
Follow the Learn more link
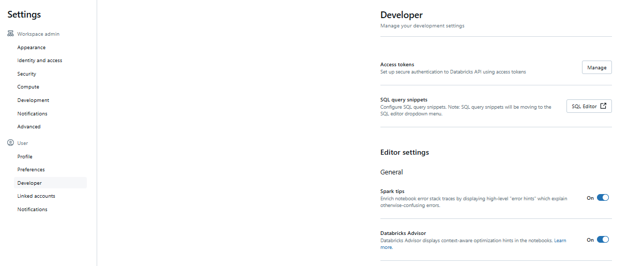387,247
